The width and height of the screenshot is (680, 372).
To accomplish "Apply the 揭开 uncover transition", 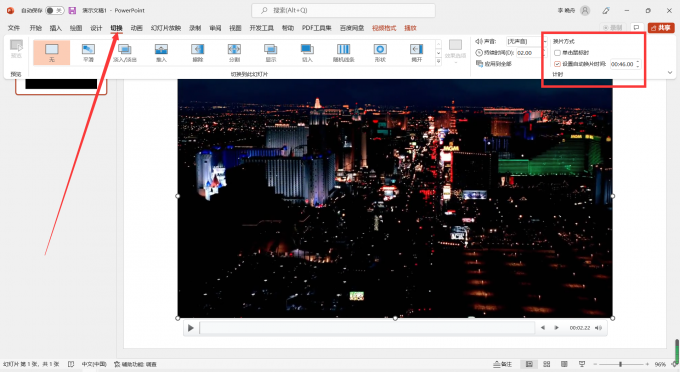I will tap(417, 52).
